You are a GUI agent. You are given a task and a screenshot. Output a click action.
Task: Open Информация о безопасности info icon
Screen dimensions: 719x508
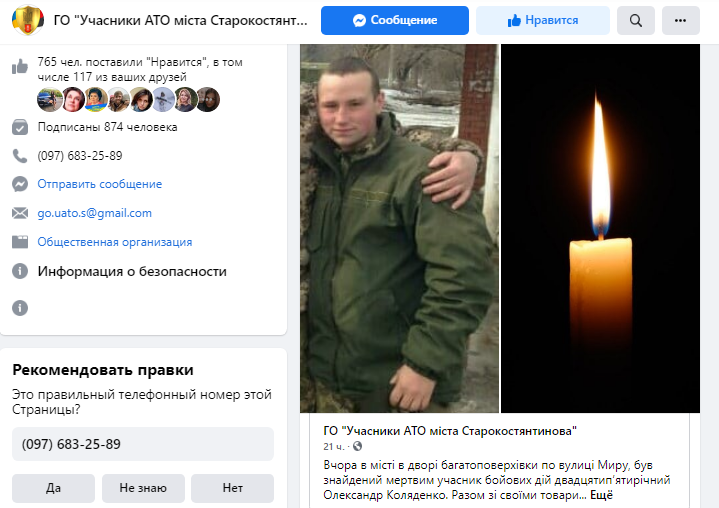pos(20,271)
